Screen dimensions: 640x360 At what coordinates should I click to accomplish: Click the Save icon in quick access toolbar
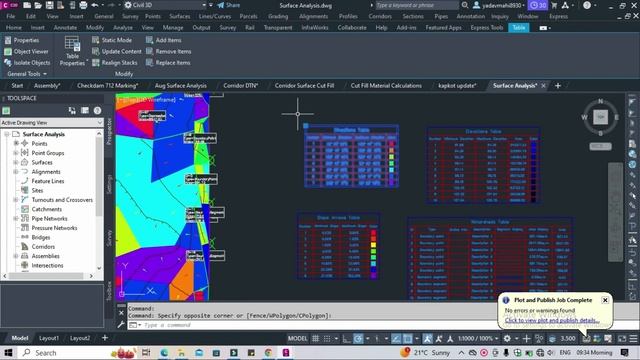click(x=49, y=5)
